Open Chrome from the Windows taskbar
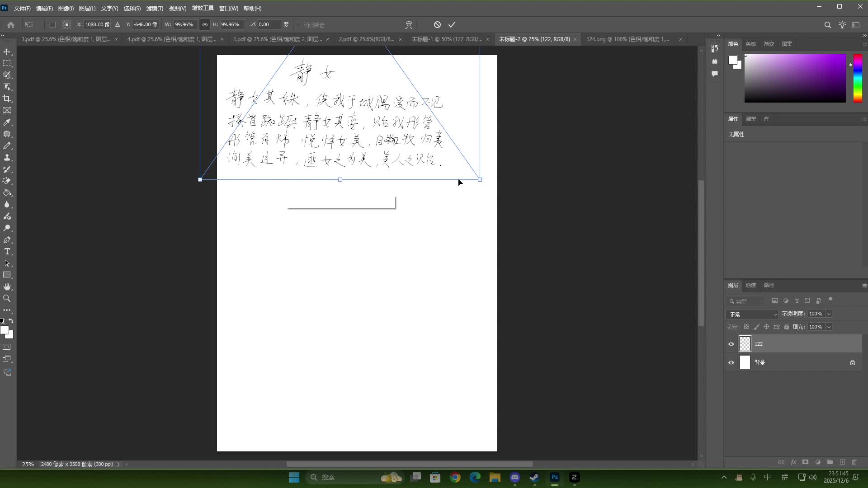Viewport: 868px width, 488px height. [455, 477]
